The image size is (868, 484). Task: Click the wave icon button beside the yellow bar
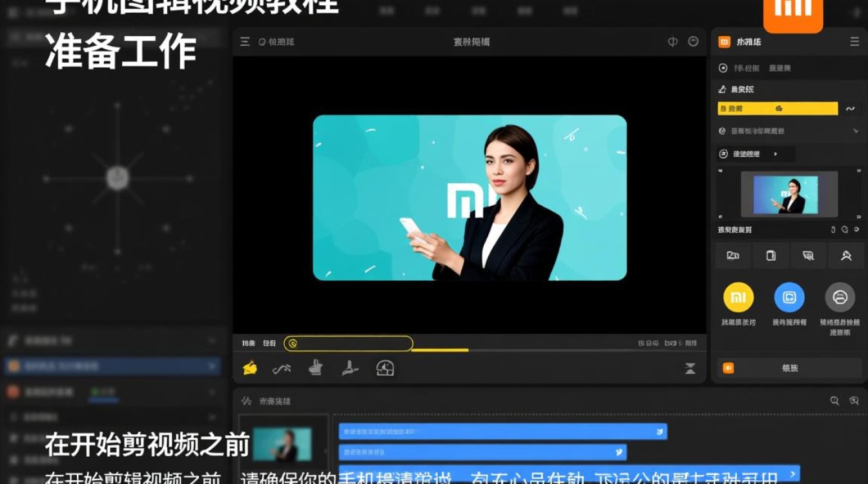pyautogui.click(x=851, y=109)
